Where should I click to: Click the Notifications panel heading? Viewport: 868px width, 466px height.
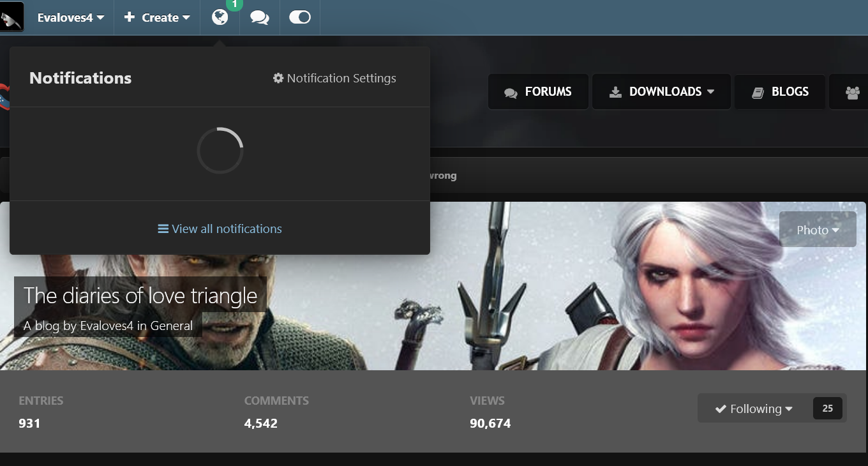(x=80, y=78)
